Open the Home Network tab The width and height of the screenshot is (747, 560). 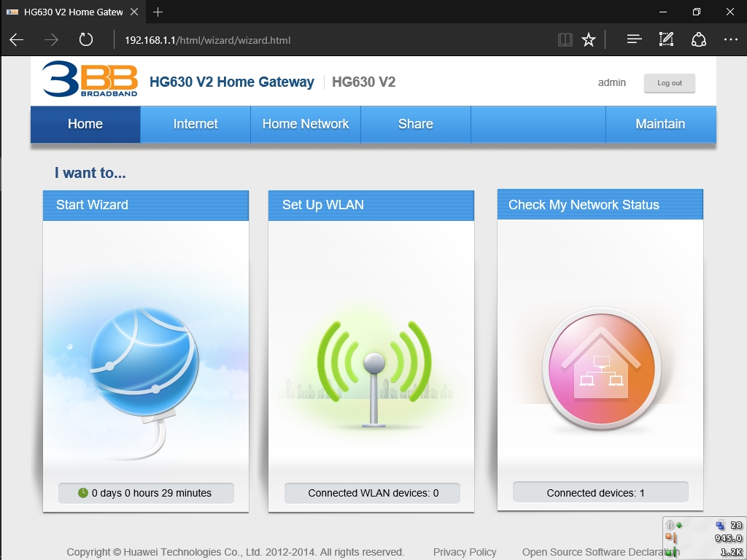pyautogui.click(x=305, y=124)
